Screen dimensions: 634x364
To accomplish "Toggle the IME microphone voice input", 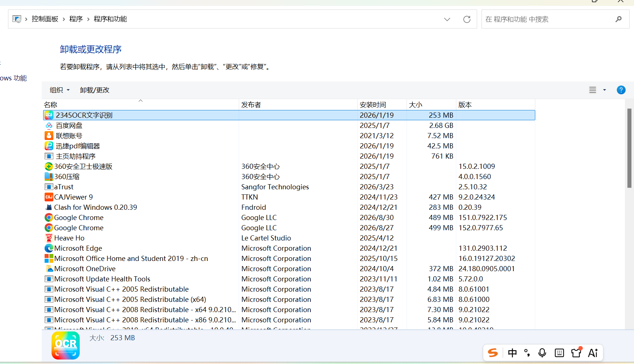I will [542, 353].
